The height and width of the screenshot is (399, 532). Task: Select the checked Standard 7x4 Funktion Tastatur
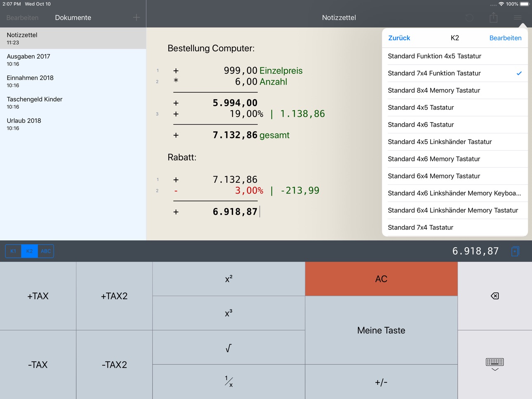(455, 73)
